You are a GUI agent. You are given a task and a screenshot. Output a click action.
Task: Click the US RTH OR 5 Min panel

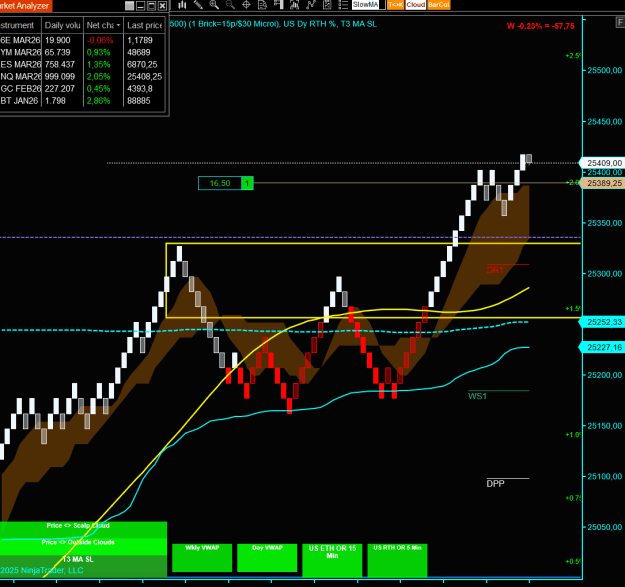pos(397,560)
